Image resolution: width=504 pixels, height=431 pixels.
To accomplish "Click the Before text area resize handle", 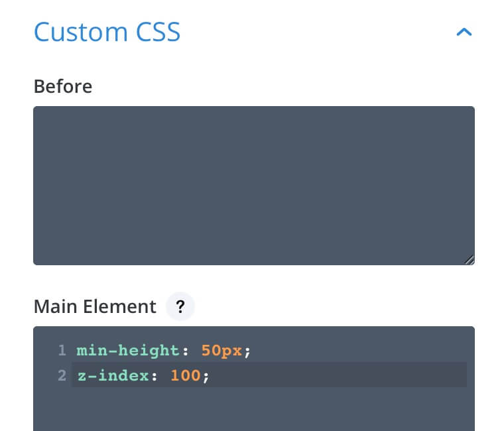I will 470,260.
